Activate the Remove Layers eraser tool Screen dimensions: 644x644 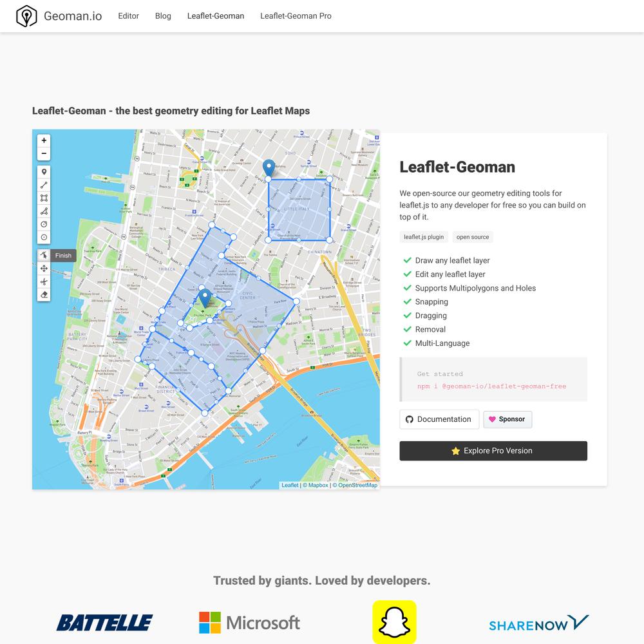[x=44, y=295]
